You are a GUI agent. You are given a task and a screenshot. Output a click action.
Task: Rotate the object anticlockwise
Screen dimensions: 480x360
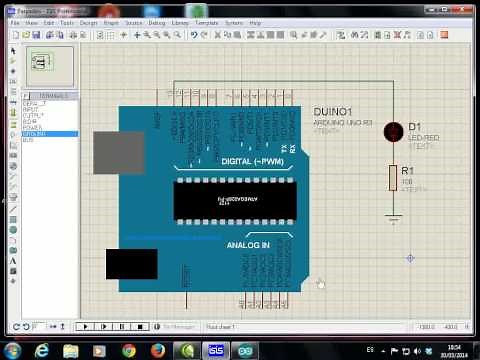(26, 327)
